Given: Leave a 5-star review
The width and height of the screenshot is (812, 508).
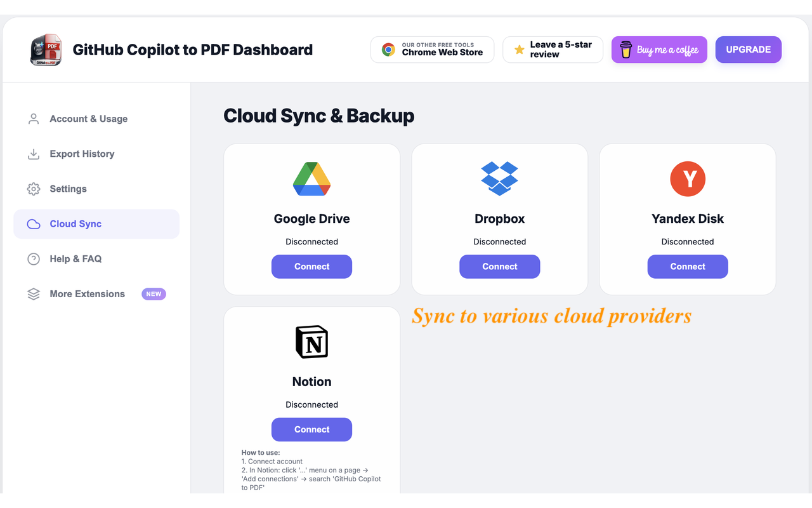Looking at the screenshot, I should point(553,50).
